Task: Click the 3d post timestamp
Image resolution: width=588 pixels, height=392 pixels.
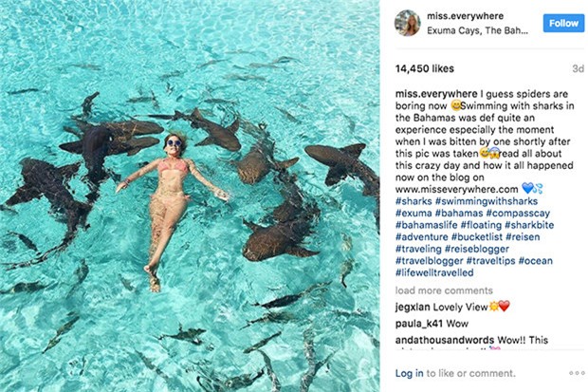Action: click(578, 69)
